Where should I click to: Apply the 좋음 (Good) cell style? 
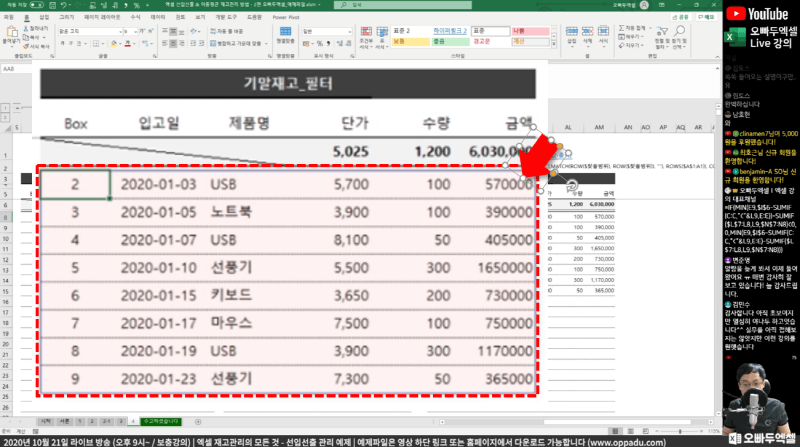point(450,41)
